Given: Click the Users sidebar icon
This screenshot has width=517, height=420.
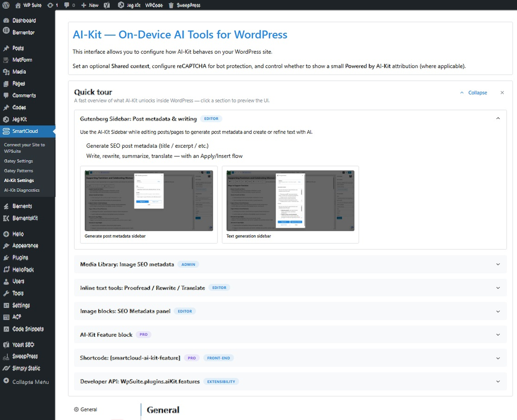Looking at the screenshot, I should 6,282.
